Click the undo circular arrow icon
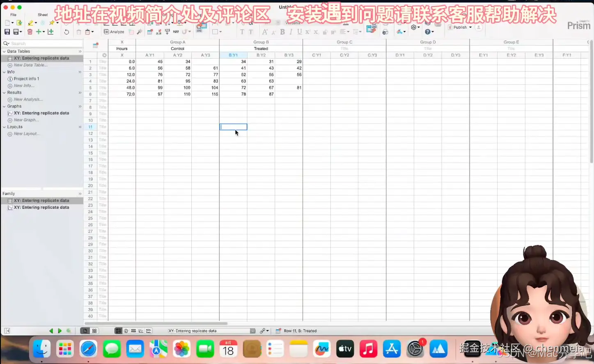Screen dimensions: 594x364 click(x=67, y=32)
